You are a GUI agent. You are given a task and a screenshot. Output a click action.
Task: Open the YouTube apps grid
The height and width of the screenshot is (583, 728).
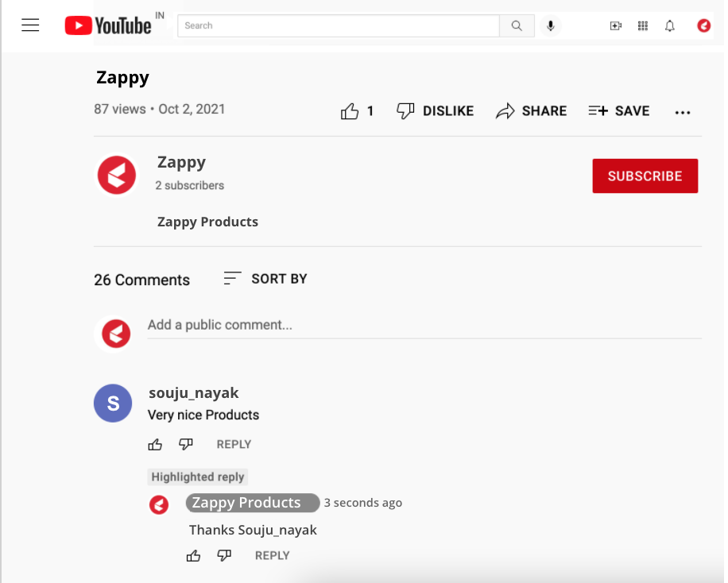click(x=643, y=25)
